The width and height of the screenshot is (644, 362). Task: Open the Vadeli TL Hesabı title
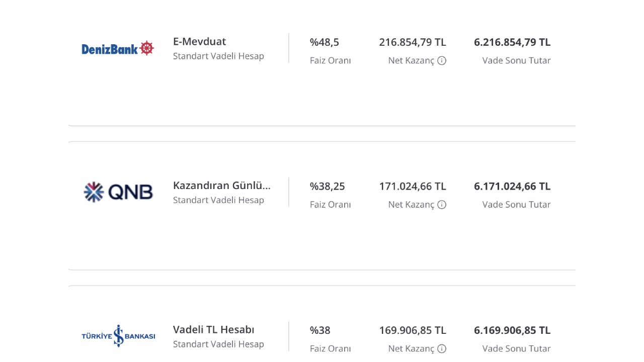click(x=213, y=330)
